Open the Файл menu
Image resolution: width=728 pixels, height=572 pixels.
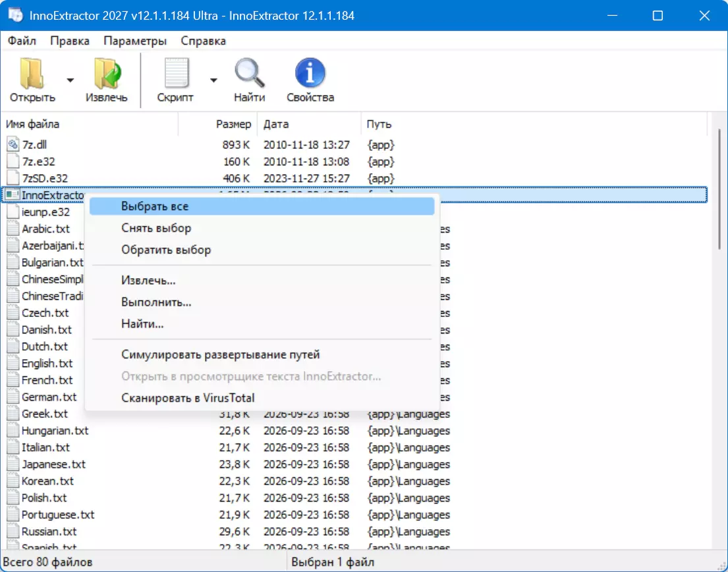pos(22,41)
